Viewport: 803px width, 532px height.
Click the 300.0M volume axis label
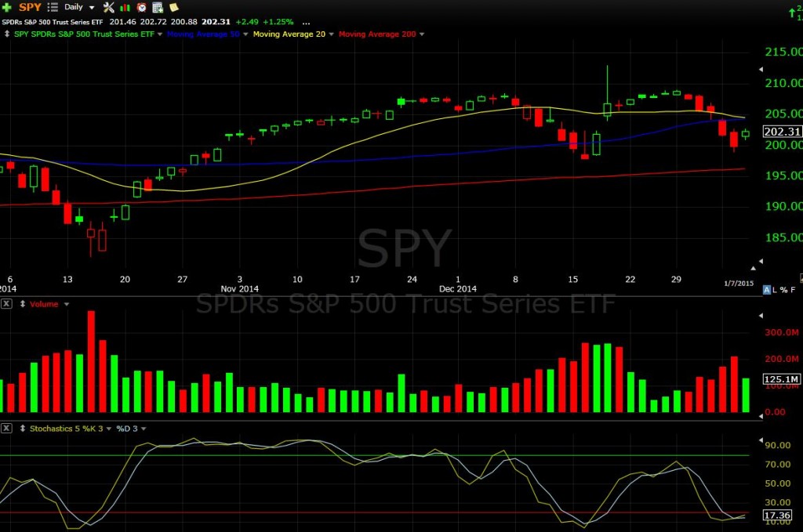(782, 332)
